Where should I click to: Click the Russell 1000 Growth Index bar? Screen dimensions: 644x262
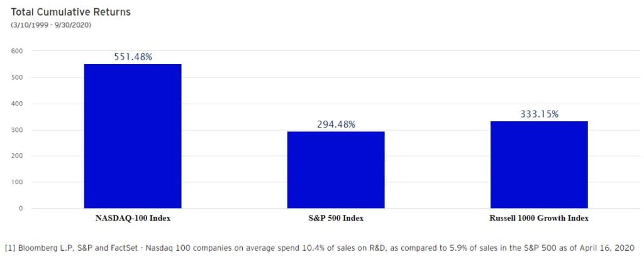[x=539, y=165]
